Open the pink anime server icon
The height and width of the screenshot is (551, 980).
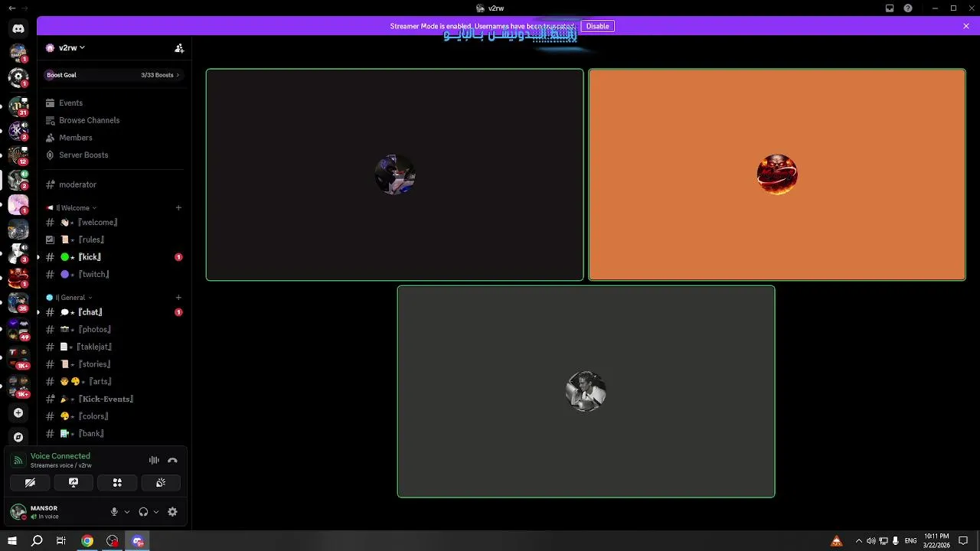point(18,204)
